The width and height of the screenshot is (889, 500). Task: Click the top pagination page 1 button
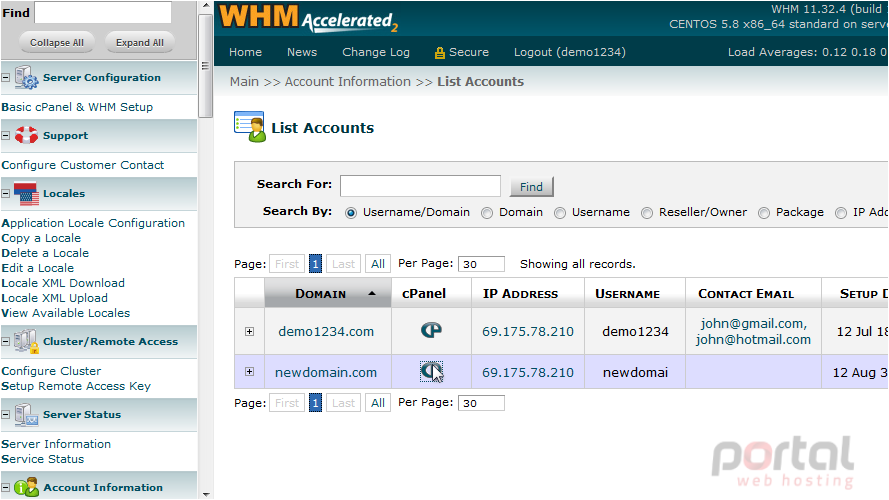[315, 264]
